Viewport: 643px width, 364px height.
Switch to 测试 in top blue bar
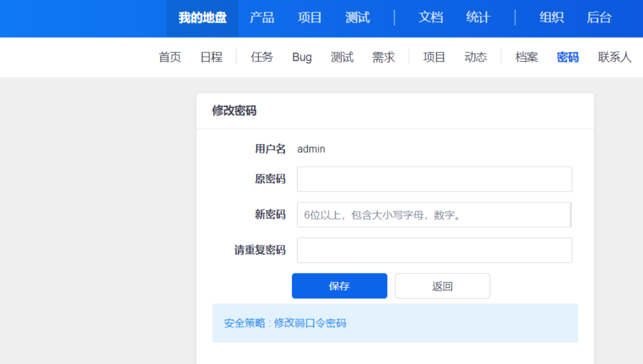pyautogui.click(x=358, y=18)
